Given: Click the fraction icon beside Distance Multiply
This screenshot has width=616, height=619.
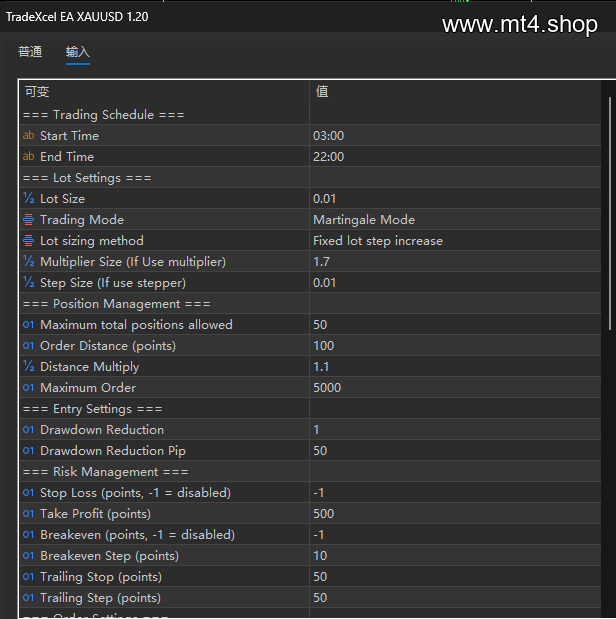Looking at the screenshot, I should [28, 366].
